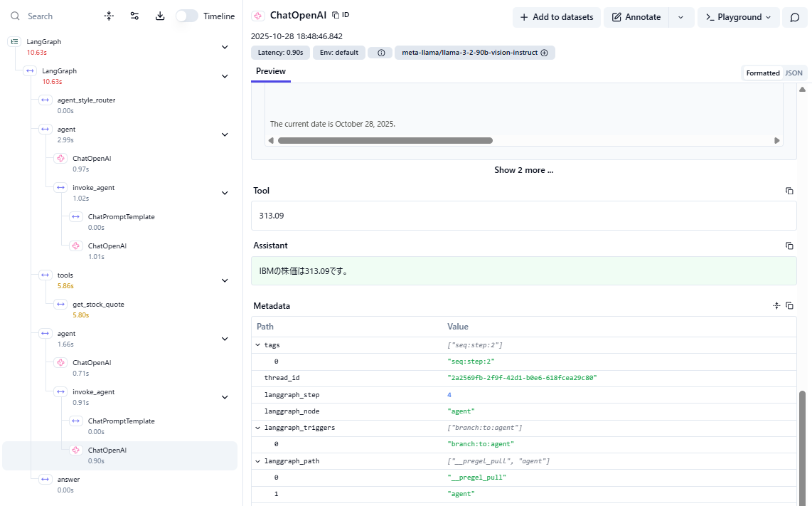
Task: Click the info icon next to Env badge
Action: click(x=380, y=53)
